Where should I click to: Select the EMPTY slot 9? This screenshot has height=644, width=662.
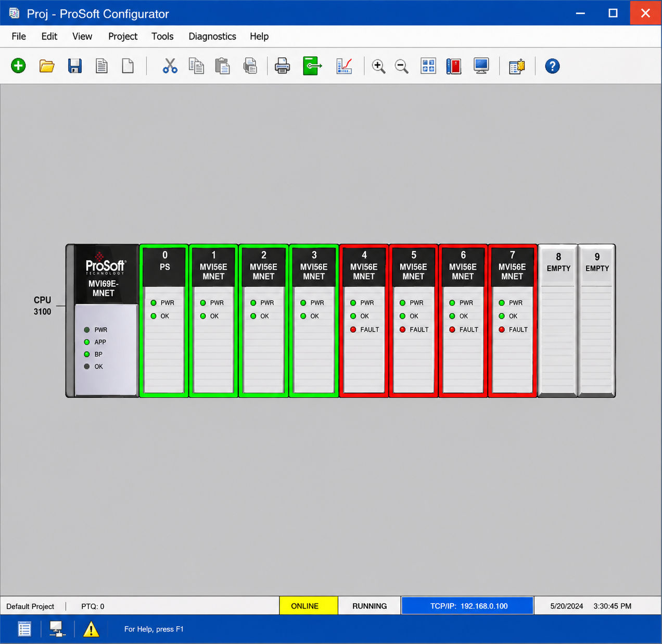tap(597, 321)
